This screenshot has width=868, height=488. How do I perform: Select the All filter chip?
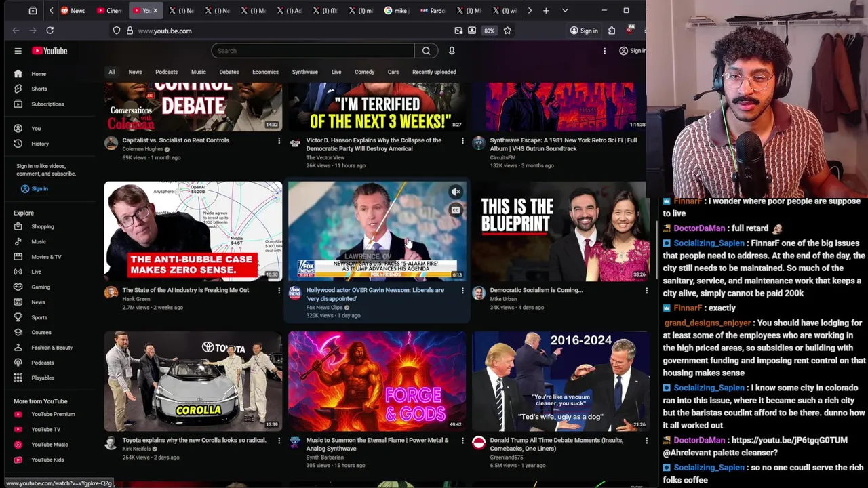(x=112, y=72)
